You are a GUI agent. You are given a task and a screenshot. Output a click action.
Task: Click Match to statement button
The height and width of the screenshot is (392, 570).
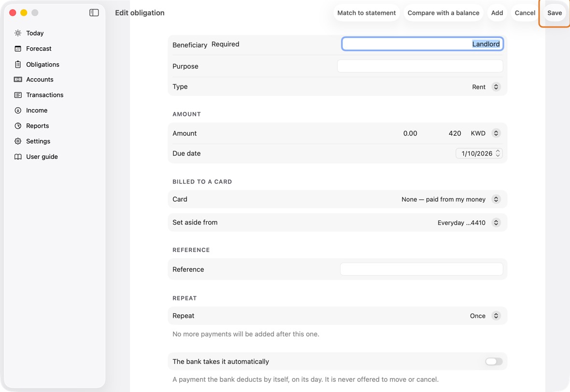click(367, 13)
